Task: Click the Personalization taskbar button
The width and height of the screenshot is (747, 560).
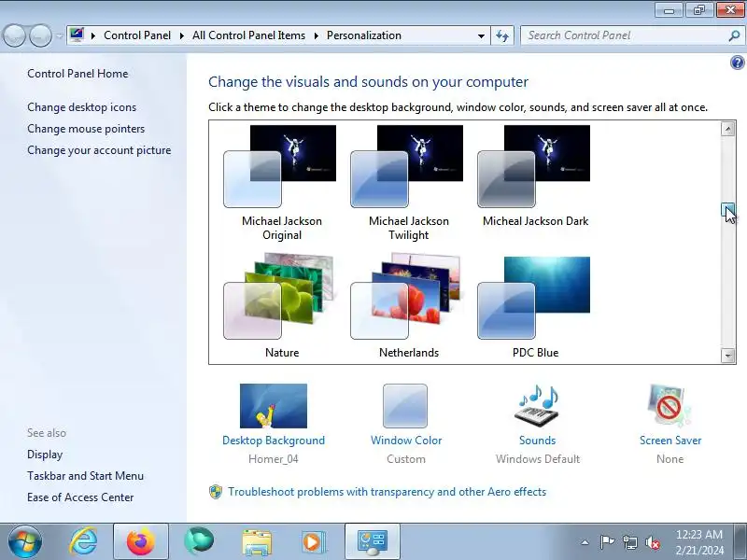Action: pos(372,541)
